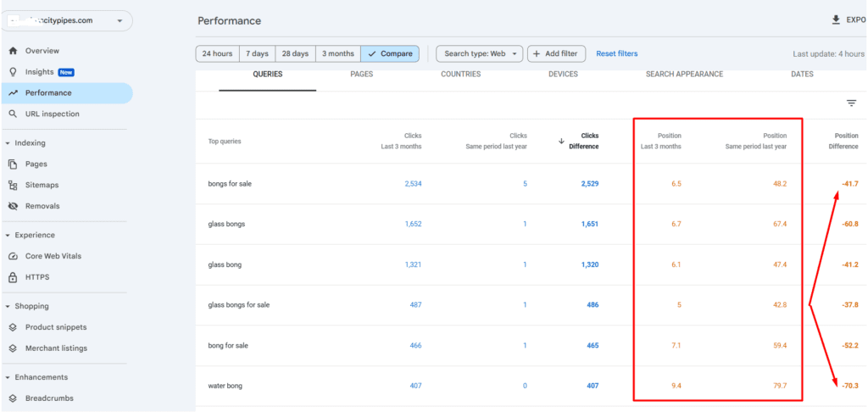Click the URL inspection magnifier icon
The width and height of the screenshot is (868, 412).
pos(13,114)
